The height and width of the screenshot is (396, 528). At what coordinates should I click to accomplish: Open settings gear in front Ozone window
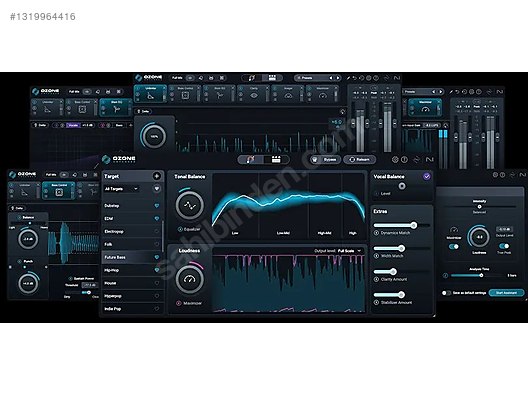coord(395,159)
